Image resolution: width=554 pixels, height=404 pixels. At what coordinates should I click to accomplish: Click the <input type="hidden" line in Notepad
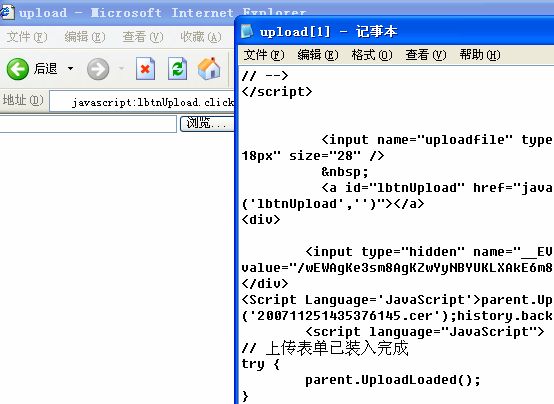[x=429, y=252]
